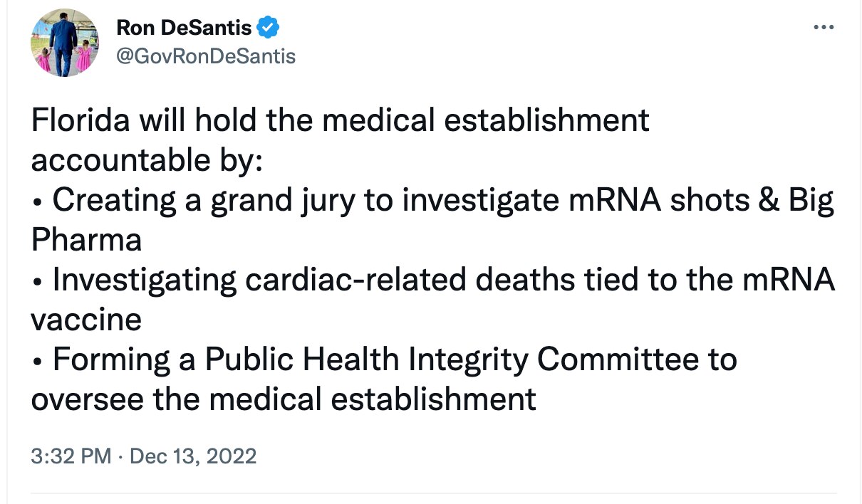
Task: Click the first line starting 'Florida will hold'
Action: pos(340,121)
